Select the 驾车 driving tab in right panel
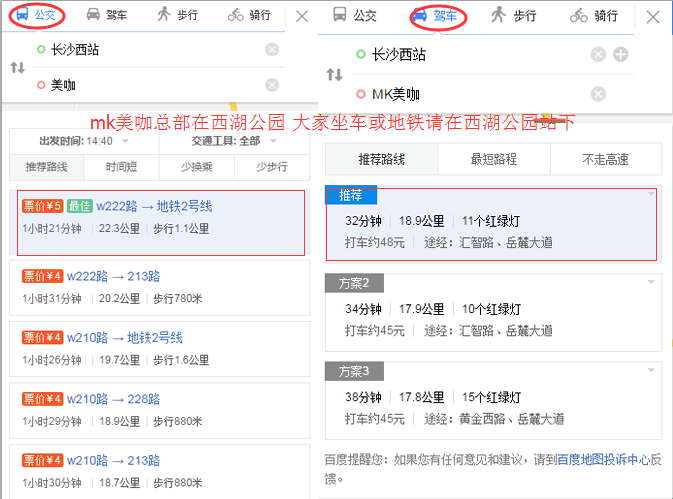The width and height of the screenshot is (673, 499). pos(435,16)
